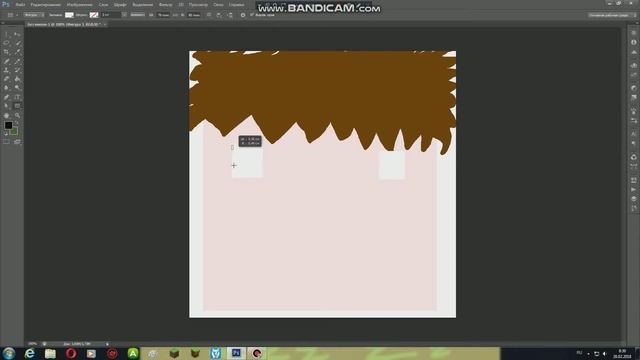This screenshot has width=640, height=360.
Task: Toggle the link width and height icon
Action: pos(175,15)
